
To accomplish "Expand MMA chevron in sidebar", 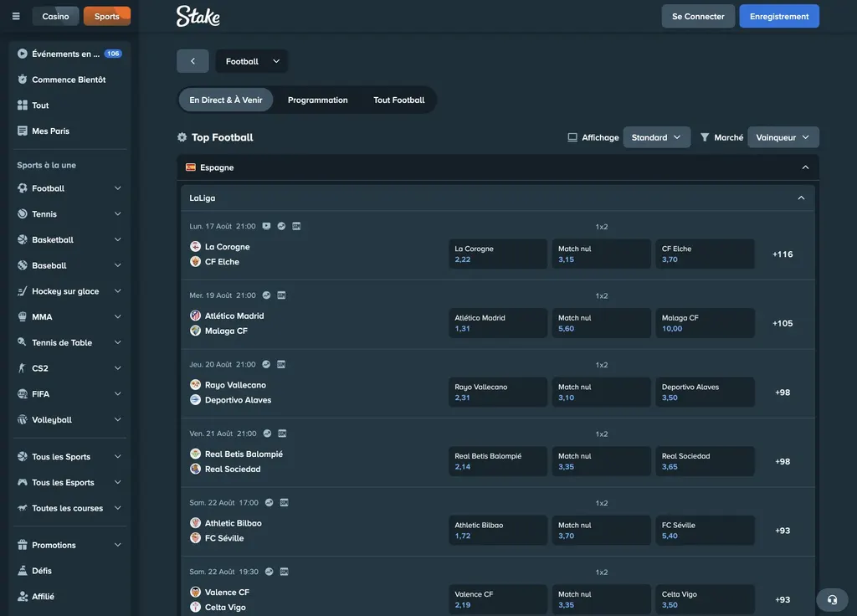I will [x=117, y=316].
